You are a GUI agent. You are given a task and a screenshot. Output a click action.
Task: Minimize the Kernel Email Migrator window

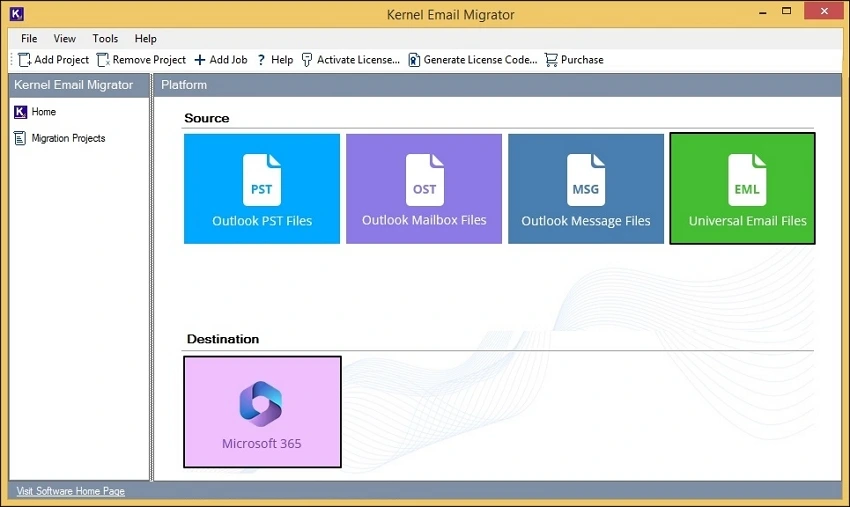[763, 11]
